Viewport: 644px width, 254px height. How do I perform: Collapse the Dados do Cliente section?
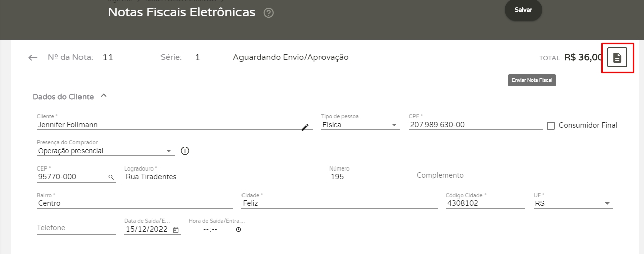pos(104,96)
